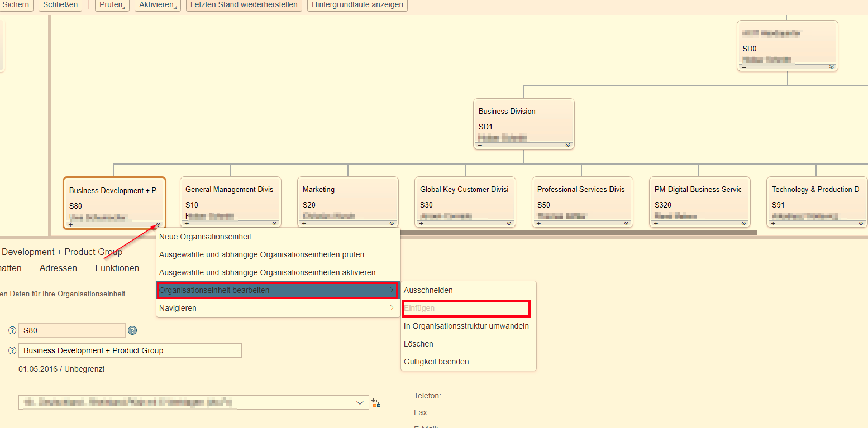Screen dimensions: 868x428
Task: Expand the Marketing S20 card with plus
Action: tap(304, 223)
